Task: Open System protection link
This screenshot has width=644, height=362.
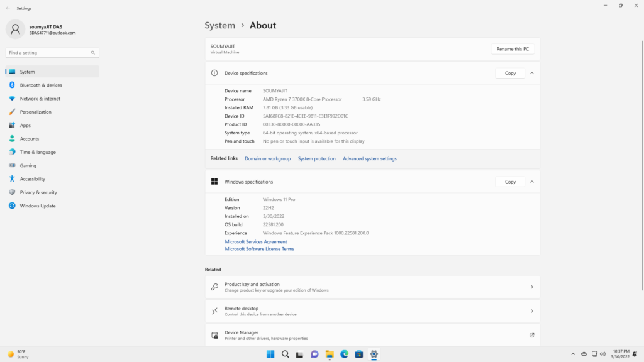Action: tap(317, 158)
